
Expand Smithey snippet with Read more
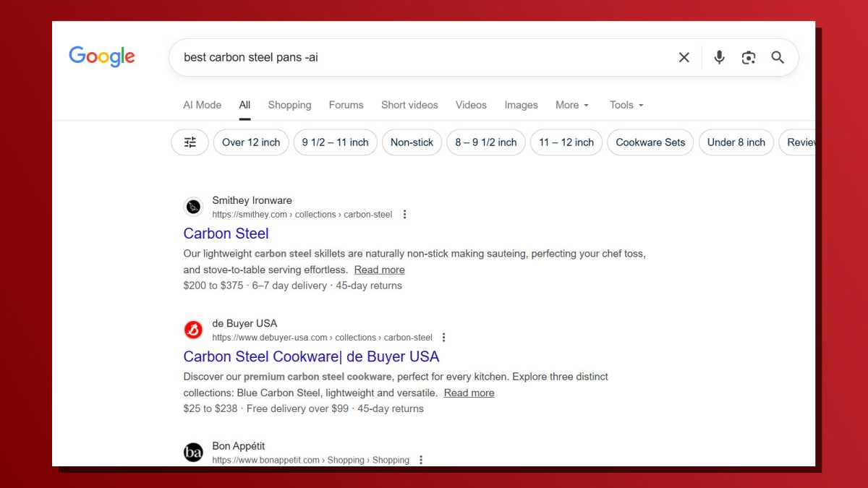click(x=379, y=270)
